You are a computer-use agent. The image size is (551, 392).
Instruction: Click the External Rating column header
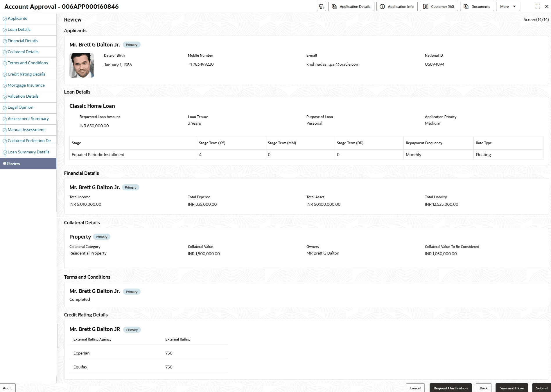[178, 339]
